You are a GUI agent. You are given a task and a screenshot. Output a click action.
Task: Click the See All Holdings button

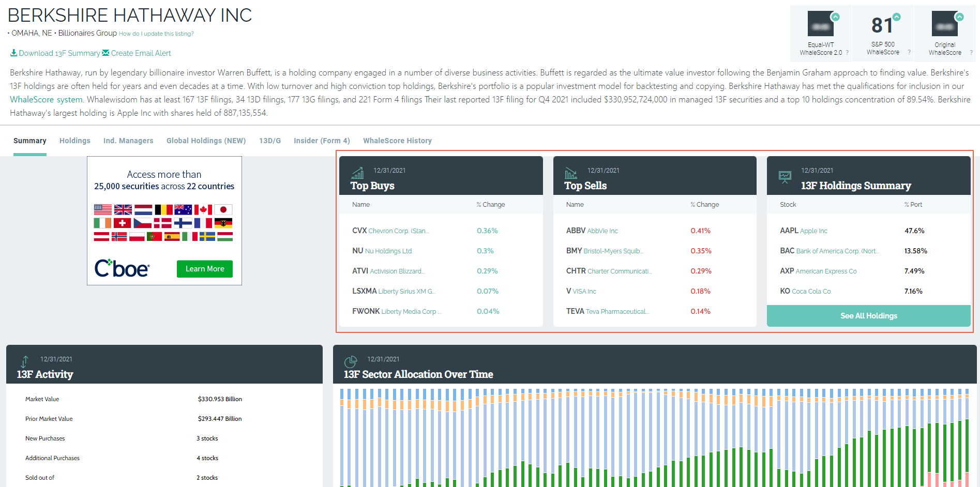[869, 316]
